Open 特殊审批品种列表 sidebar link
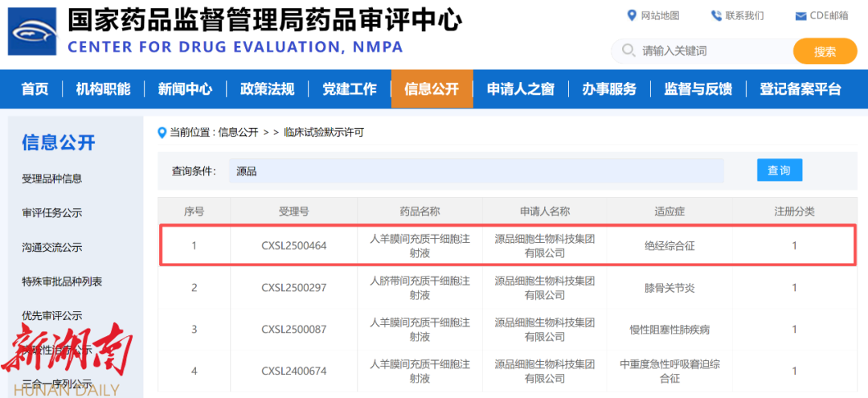868x398 pixels. [62, 281]
